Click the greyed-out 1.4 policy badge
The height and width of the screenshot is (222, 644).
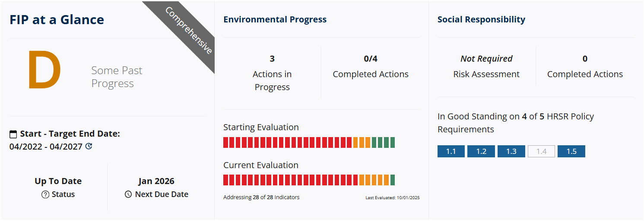(541, 151)
